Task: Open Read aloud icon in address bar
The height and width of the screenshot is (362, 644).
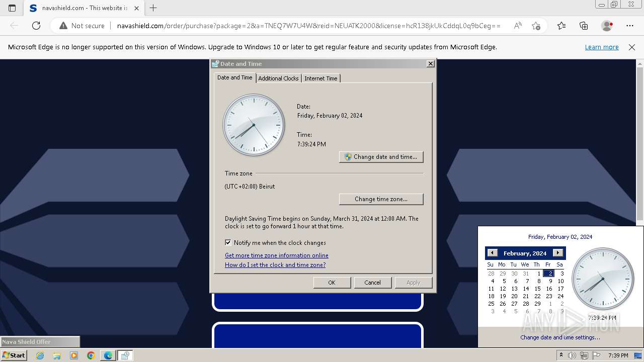Action: [x=518, y=26]
